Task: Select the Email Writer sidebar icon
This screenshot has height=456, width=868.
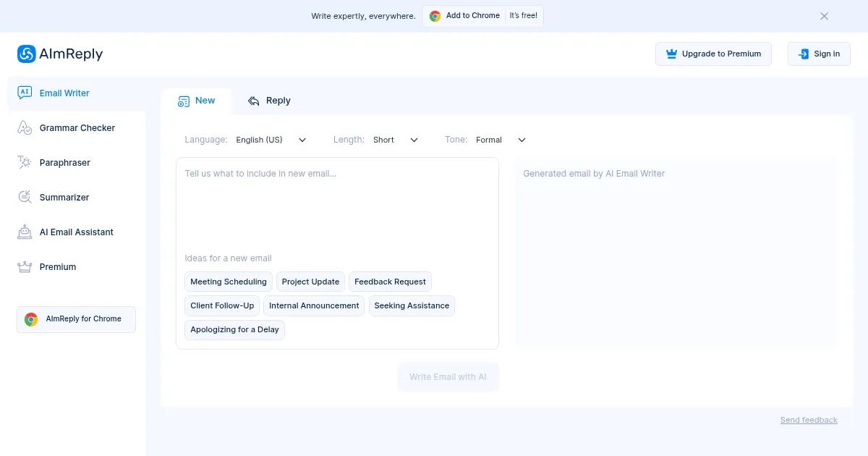Action: pos(25,93)
